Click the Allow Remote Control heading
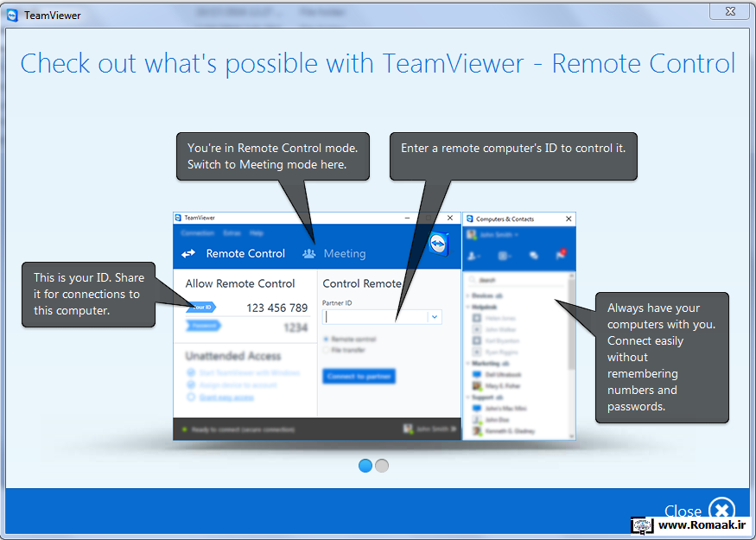756x540 pixels. (240, 283)
